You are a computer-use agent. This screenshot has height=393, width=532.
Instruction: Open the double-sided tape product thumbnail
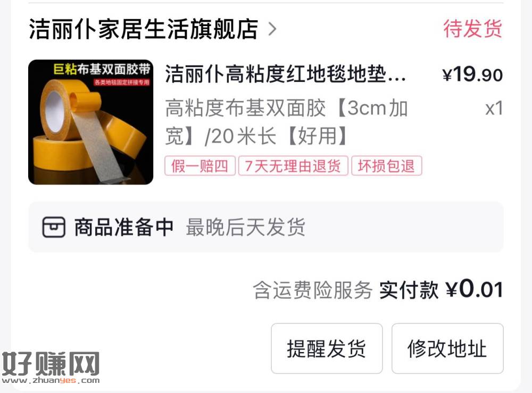(90, 122)
